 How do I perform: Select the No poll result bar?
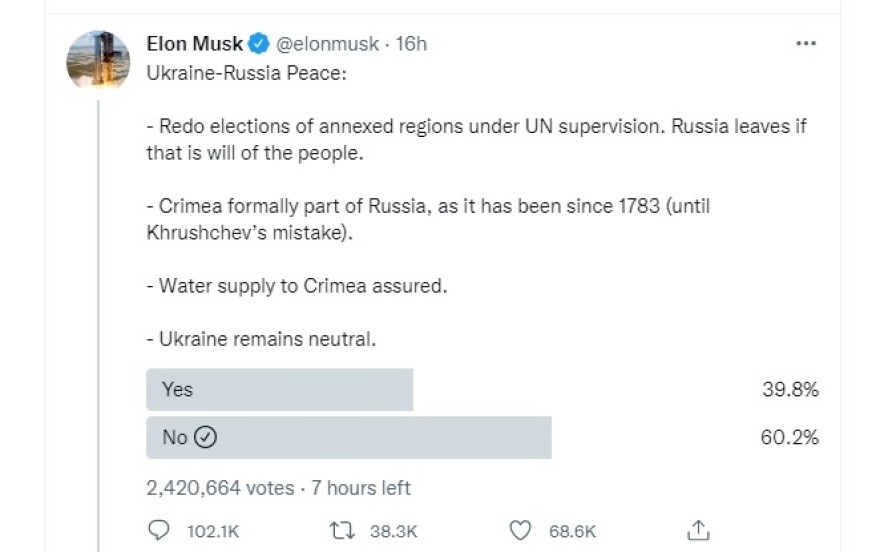[x=348, y=437]
